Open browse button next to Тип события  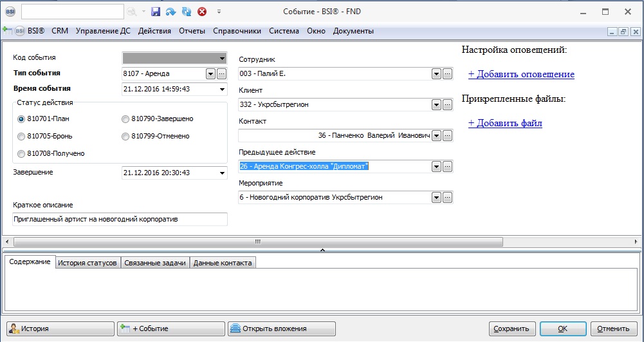tap(222, 73)
